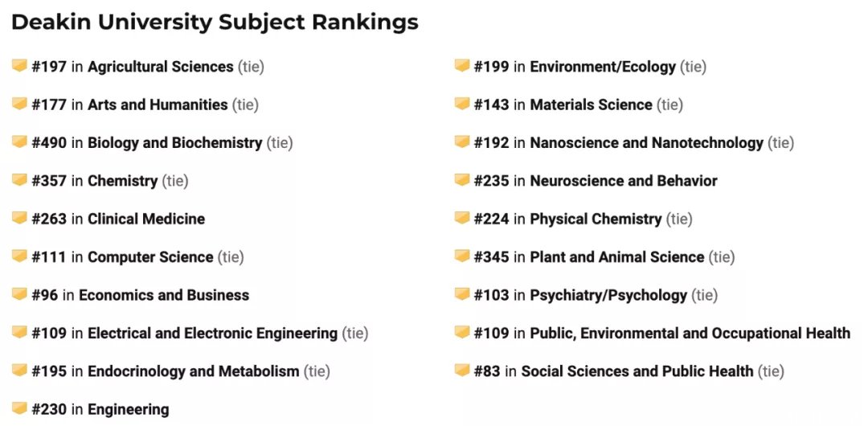
Task: Open the Biology and Biochemistry ranking
Action: (175, 143)
